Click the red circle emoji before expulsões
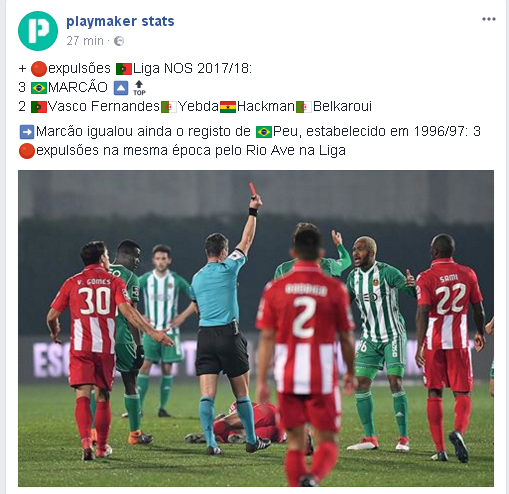The width and height of the screenshot is (509, 494). (x=39, y=69)
